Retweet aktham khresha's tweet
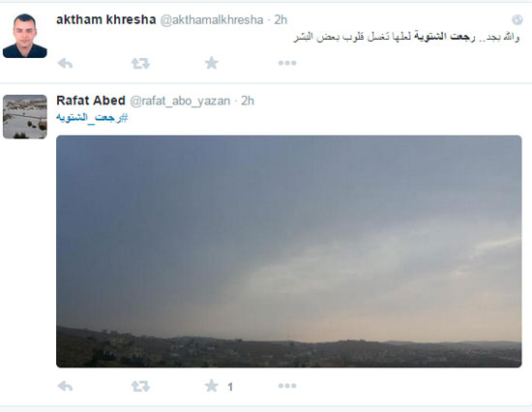This screenshot has width=532, height=412. coord(140,63)
